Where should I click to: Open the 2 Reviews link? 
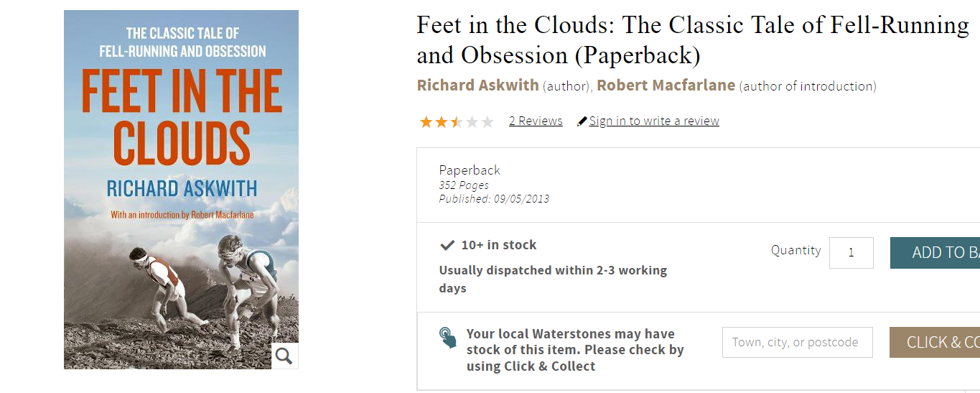[x=536, y=121]
